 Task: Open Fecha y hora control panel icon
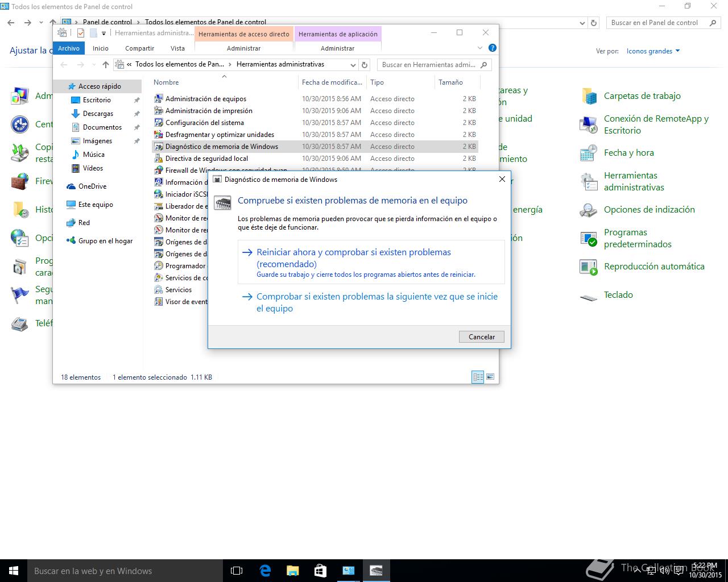point(589,153)
